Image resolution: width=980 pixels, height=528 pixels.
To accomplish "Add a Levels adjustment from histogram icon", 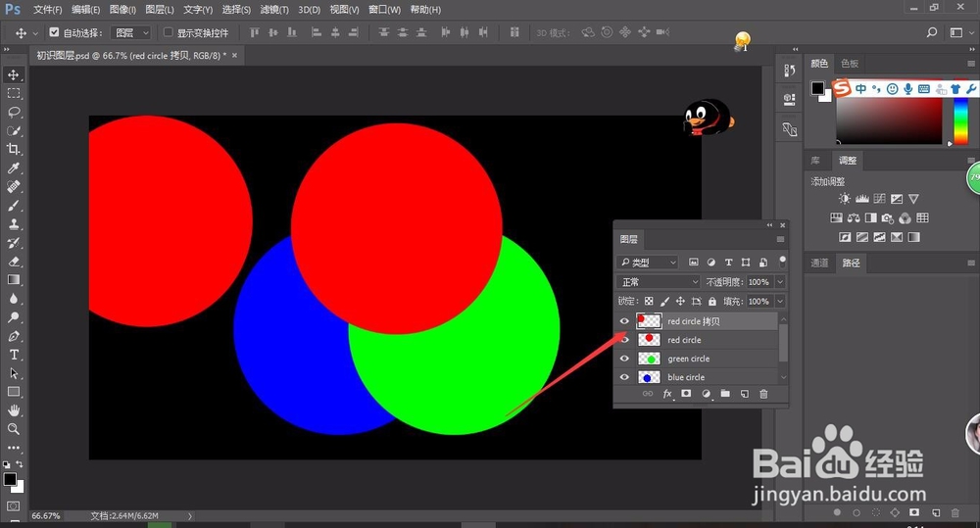I will point(861,199).
